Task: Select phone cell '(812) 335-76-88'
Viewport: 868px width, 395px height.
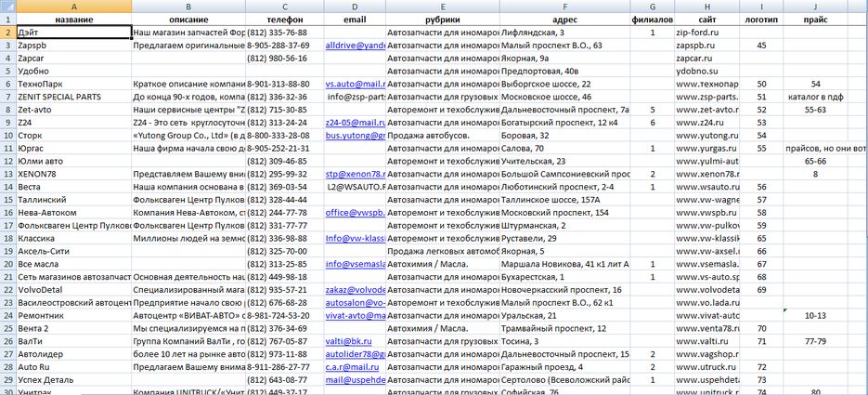Action: [284, 33]
